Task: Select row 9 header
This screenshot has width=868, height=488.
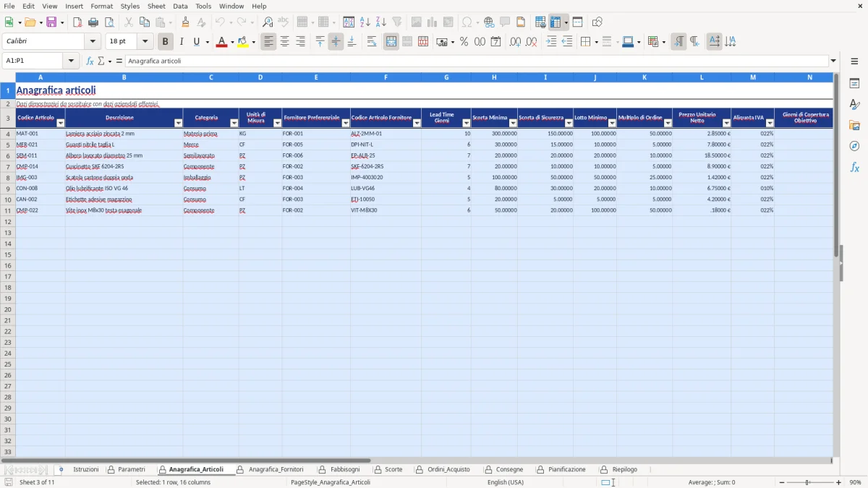Action: 7,188
